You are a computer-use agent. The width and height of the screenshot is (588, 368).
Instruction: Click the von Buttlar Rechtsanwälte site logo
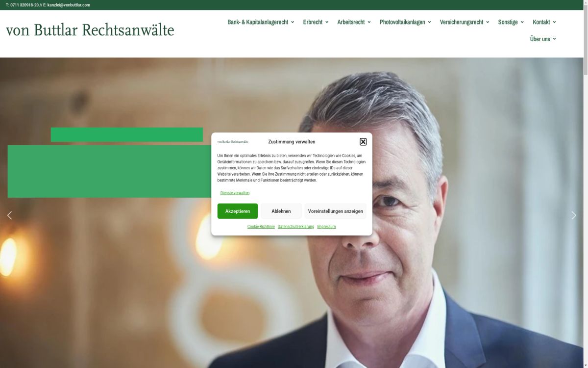90,30
